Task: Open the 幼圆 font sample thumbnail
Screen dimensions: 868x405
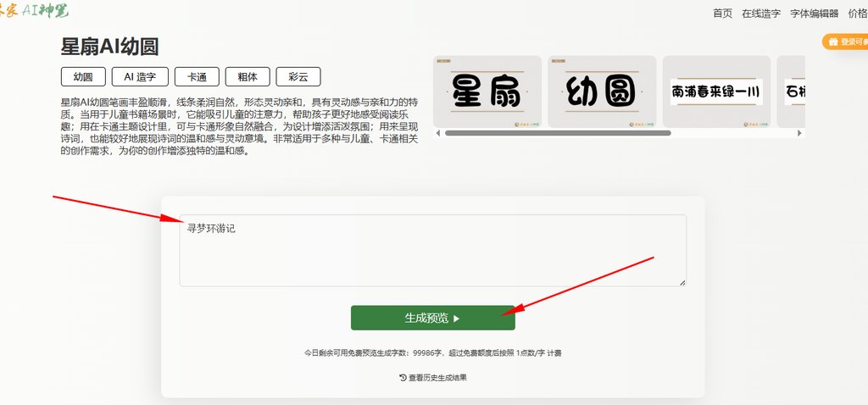Action: 603,92
